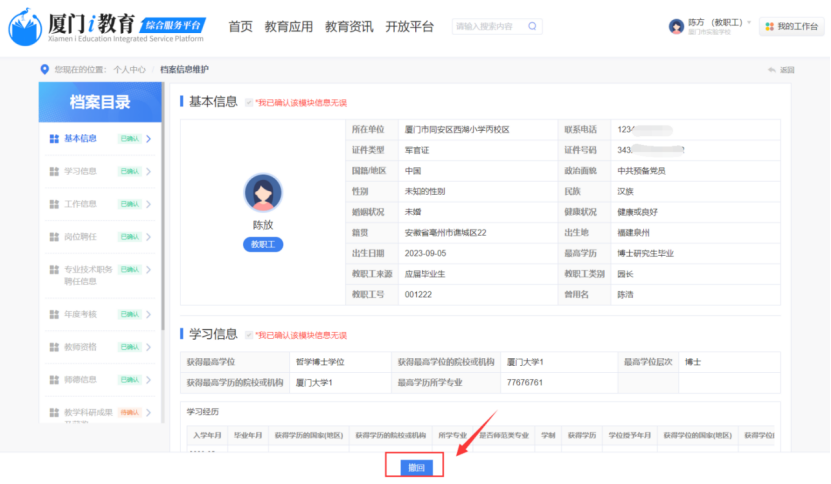Screen dimensions: 831x484
Task: Click the Xiamen i Education logo
Action: 105,27
